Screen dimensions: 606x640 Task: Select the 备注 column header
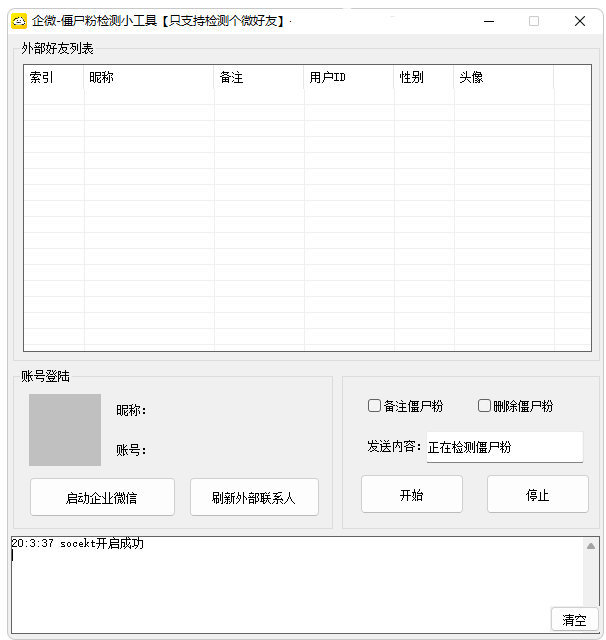[x=259, y=78]
